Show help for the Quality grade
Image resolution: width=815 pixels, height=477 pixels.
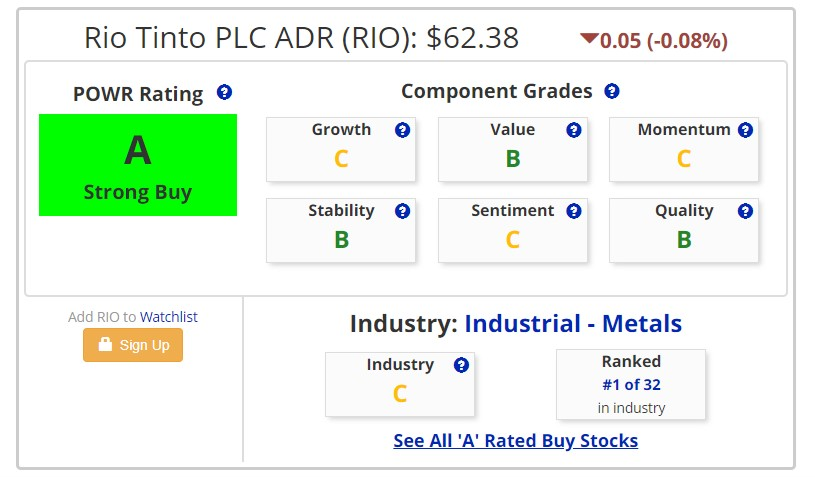point(745,211)
